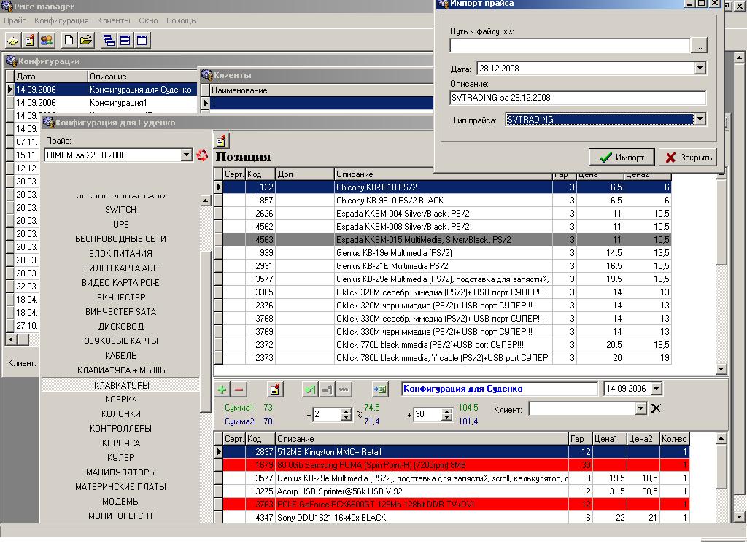Increase the percent markup spinner value
This screenshot has height=560, width=747.
pos(347,411)
